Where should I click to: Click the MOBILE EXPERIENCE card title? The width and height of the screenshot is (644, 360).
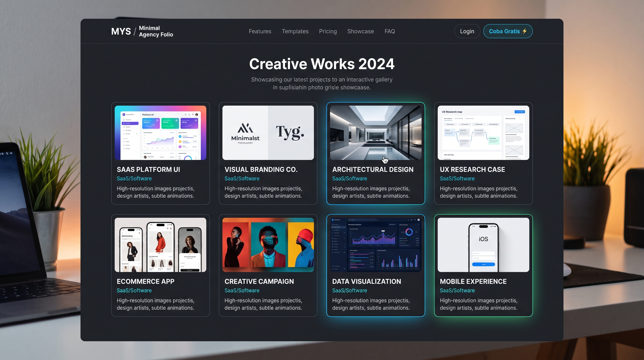tap(473, 281)
